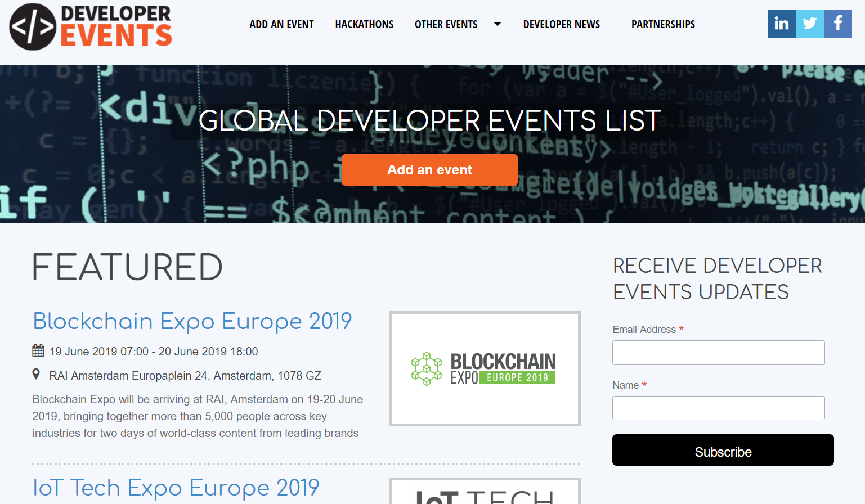This screenshot has width=865, height=504.
Task: Expand the OTHER EVENTS dropdown arrow
Action: click(x=497, y=24)
